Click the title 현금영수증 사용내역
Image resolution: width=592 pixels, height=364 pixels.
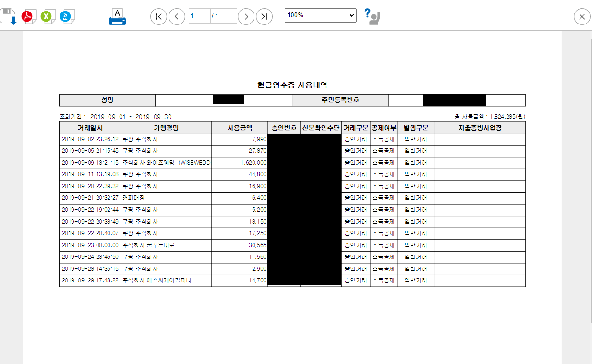tap(292, 85)
